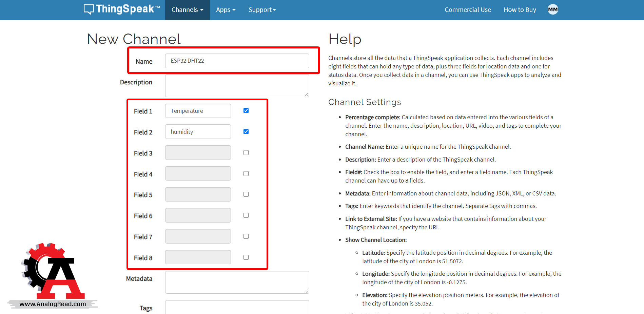
Task: Enable the Field 6 checkbox
Action: pyautogui.click(x=246, y=215)
